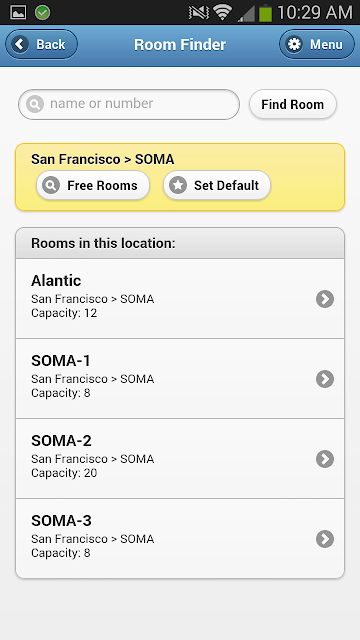This screenshot has height=640, width=360.
Task: Expand the SOMA-1 room chevron
Action: (x=325, y=379)
